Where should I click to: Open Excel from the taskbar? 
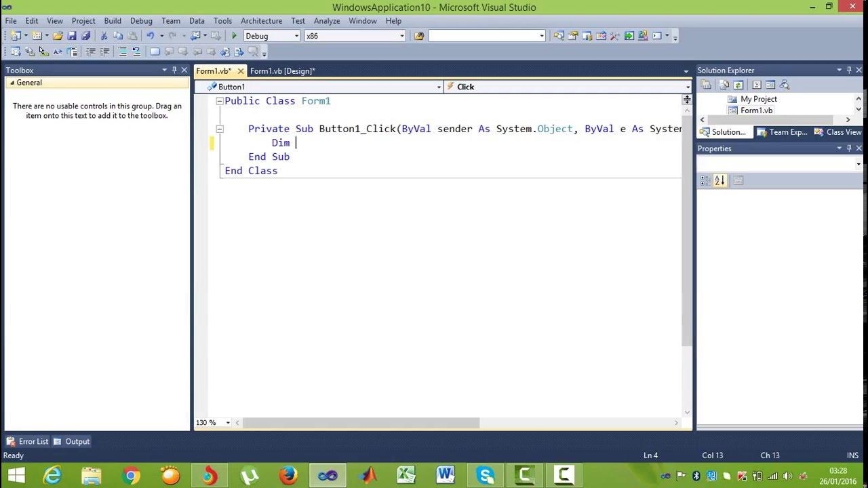pos(406,475)
